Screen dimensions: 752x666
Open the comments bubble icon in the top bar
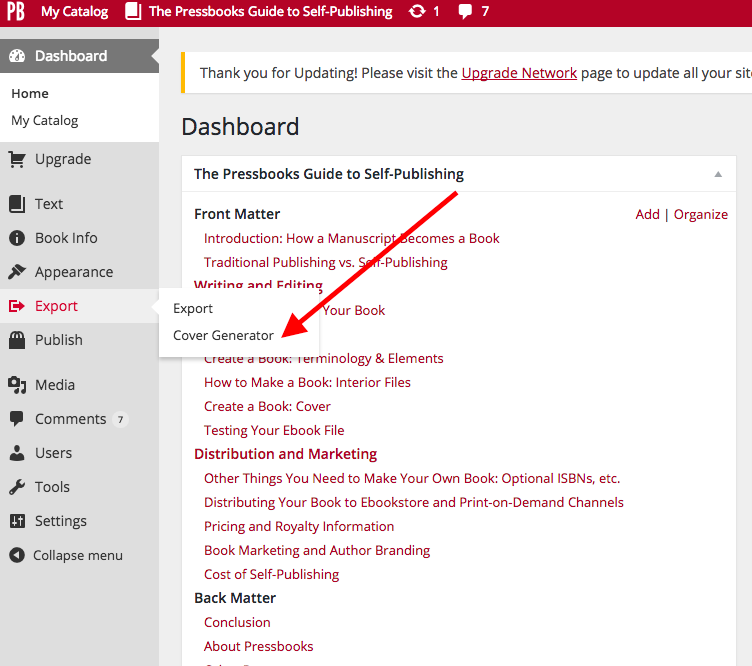coord(465,11)
